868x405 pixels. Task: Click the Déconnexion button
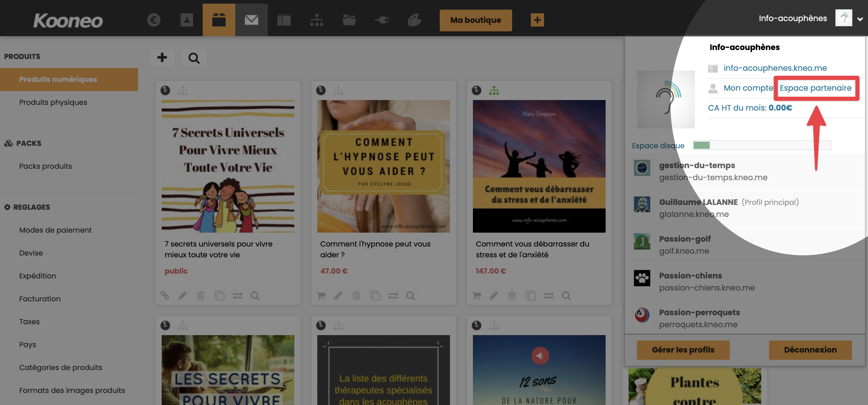[810, 350]
